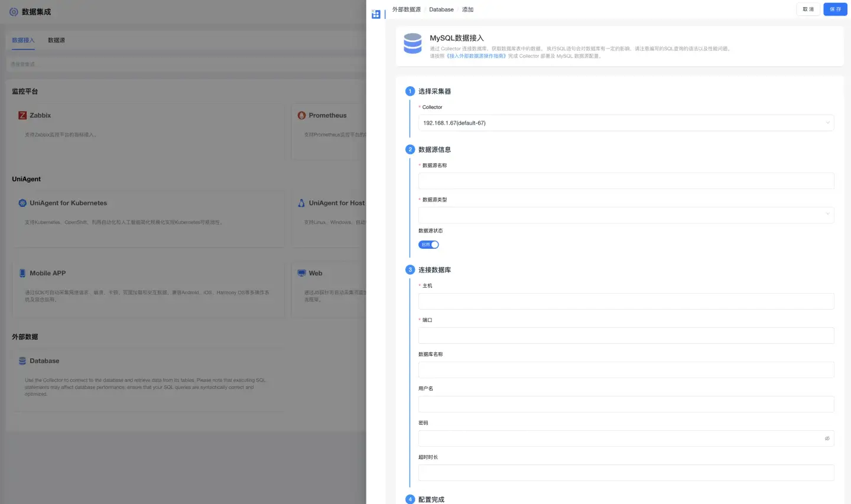Select the 数据接入 tab

[x=23, y=40]
